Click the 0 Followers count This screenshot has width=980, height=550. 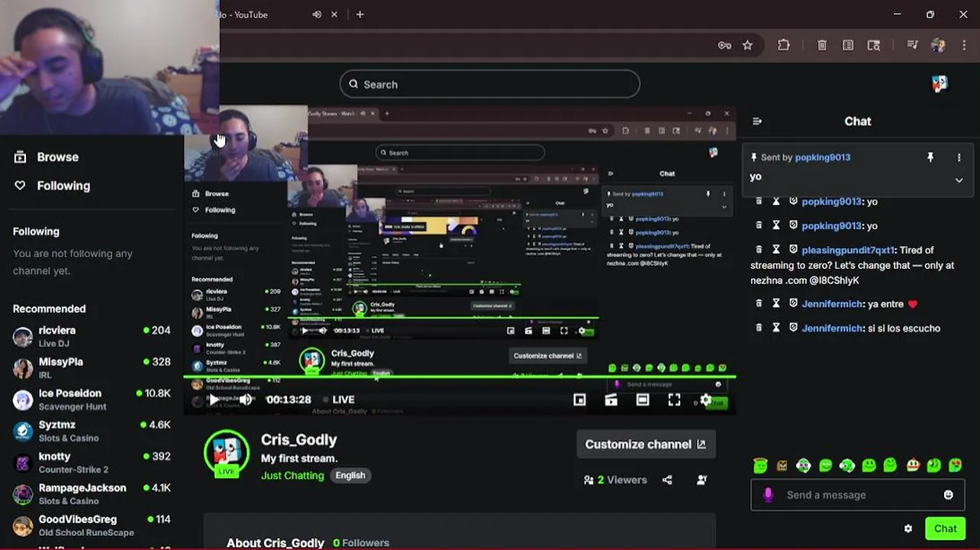[361, 542]
